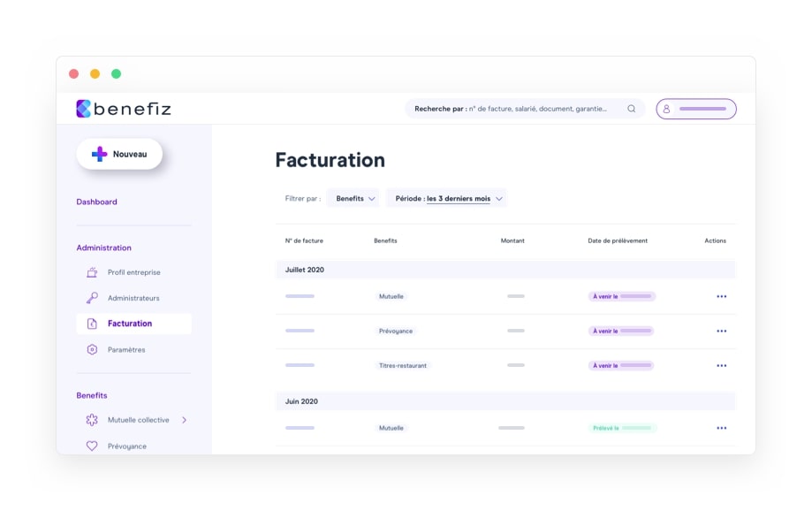This screenshot has width=812, height=511.
Task: Click the Mutuelle collective puzzle icon
Action: 92,420
